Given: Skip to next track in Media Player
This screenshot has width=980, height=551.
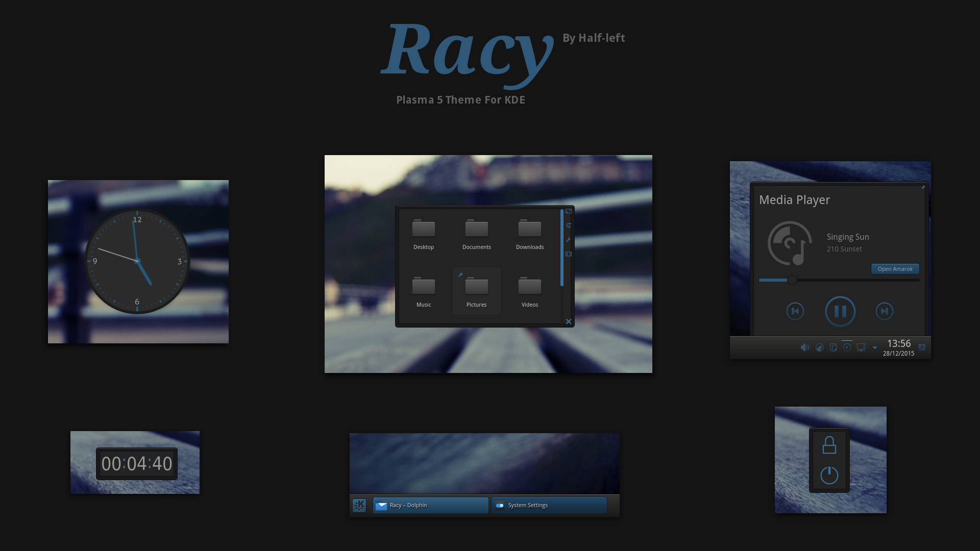Looking at the screenshot, I should [885, 311].
